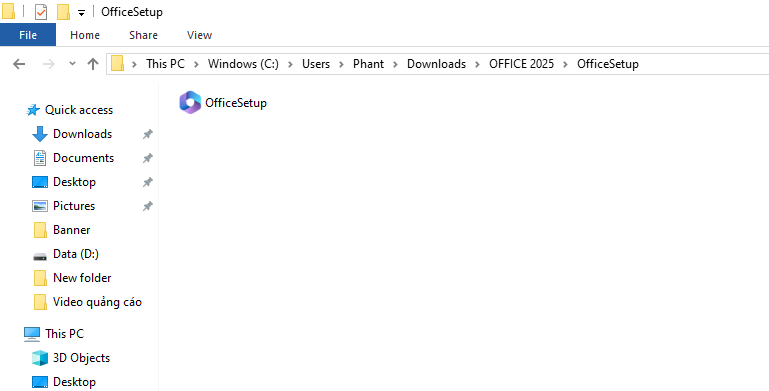This screenshot has height=391, width=769.
Task: Open the File menu
Action: click(x=28, y=35)
